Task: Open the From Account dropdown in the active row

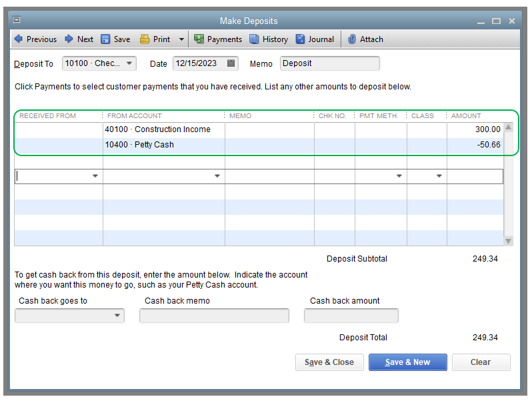Action: 217,176
